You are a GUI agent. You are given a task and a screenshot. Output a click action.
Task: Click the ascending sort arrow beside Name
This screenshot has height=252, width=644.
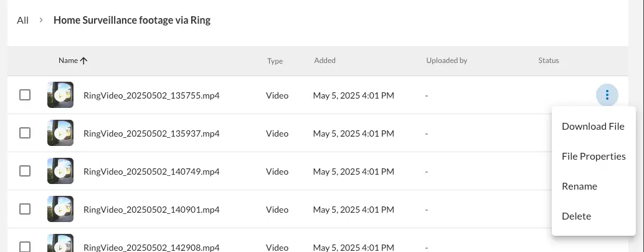coord(84,61)
